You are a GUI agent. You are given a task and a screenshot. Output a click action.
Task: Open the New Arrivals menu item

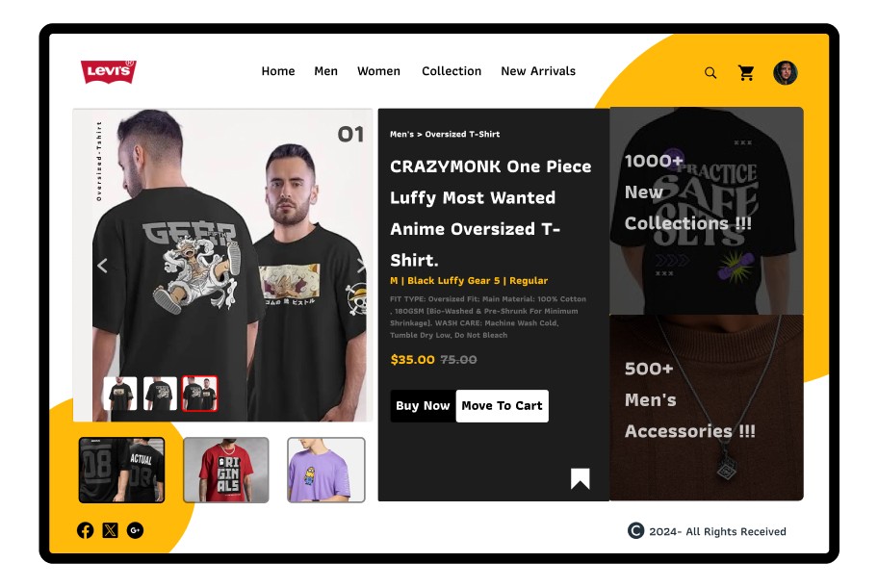click(538, 71)
